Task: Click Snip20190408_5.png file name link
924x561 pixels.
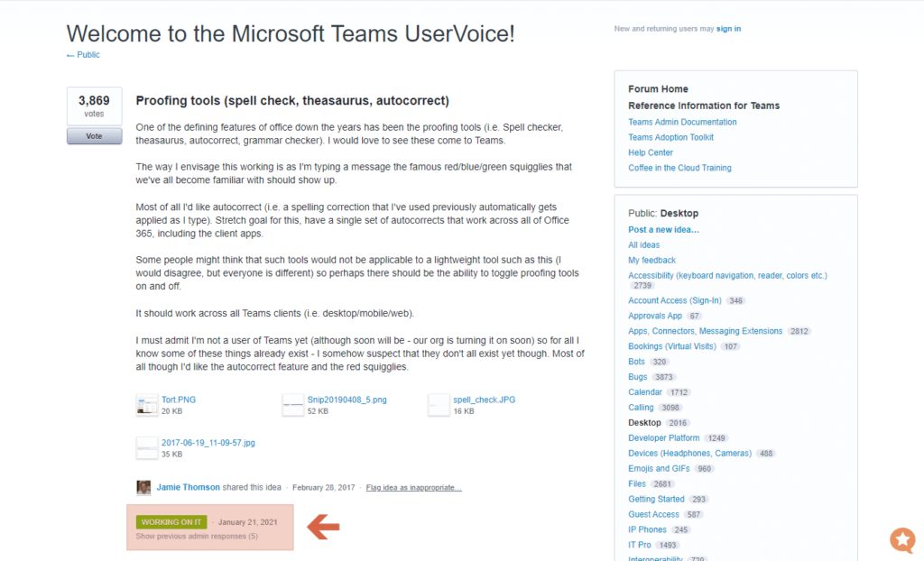Action: 347,400
